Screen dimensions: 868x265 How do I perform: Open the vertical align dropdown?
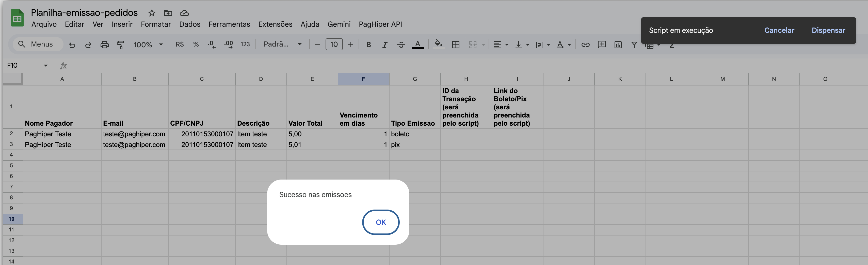(x=522, y=45)
